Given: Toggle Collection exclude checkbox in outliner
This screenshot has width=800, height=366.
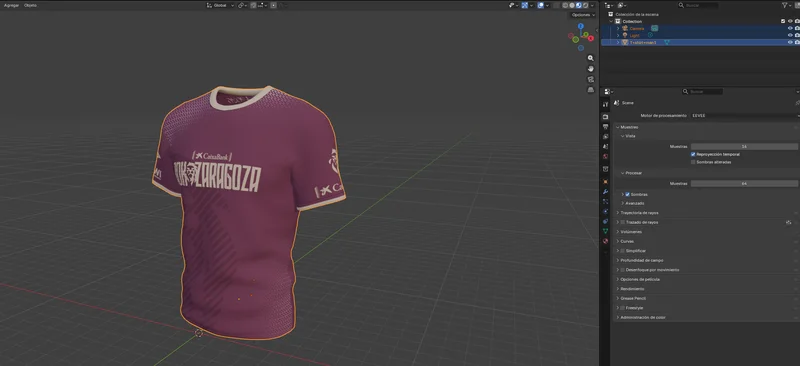Looking at the screenshot, I should [783, 21].
